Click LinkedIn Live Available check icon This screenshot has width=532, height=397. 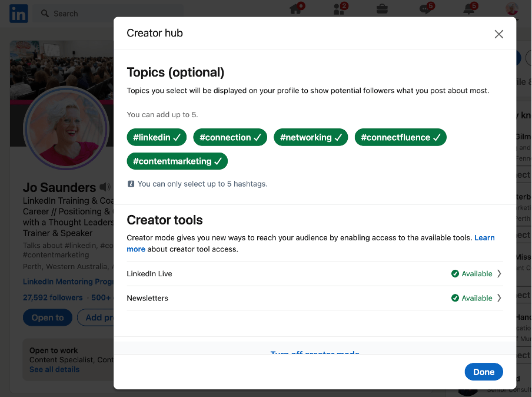(455, 274)
